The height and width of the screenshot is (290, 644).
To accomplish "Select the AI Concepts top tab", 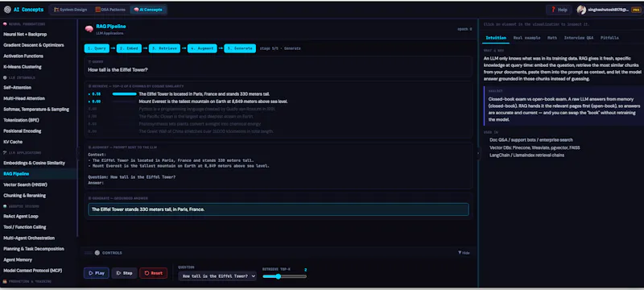I will tap(148, 10).
